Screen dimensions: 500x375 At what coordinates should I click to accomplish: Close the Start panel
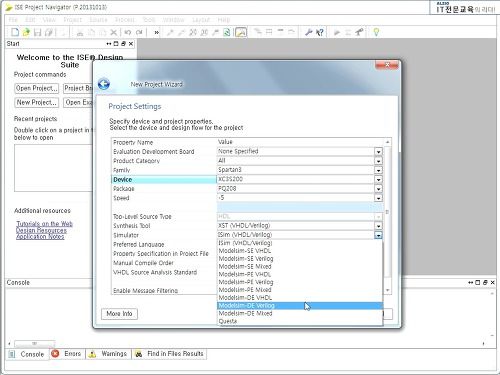click(131, 44)
